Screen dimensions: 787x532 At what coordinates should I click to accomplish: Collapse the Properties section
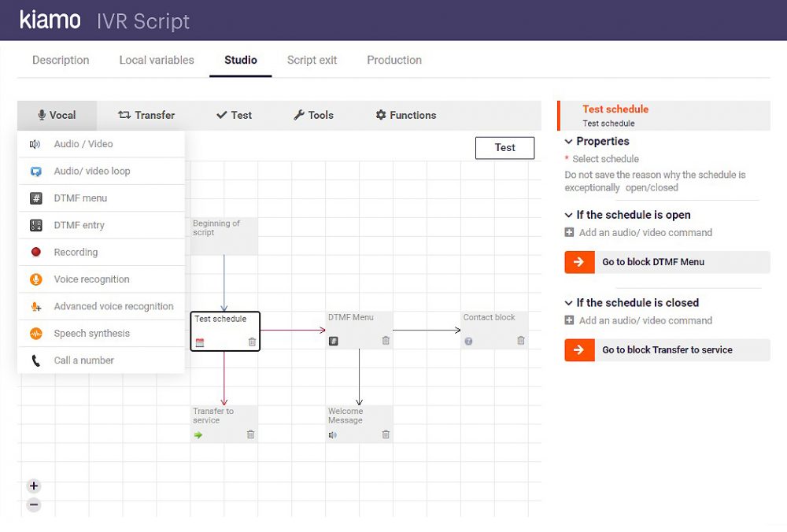click(569, 142)
